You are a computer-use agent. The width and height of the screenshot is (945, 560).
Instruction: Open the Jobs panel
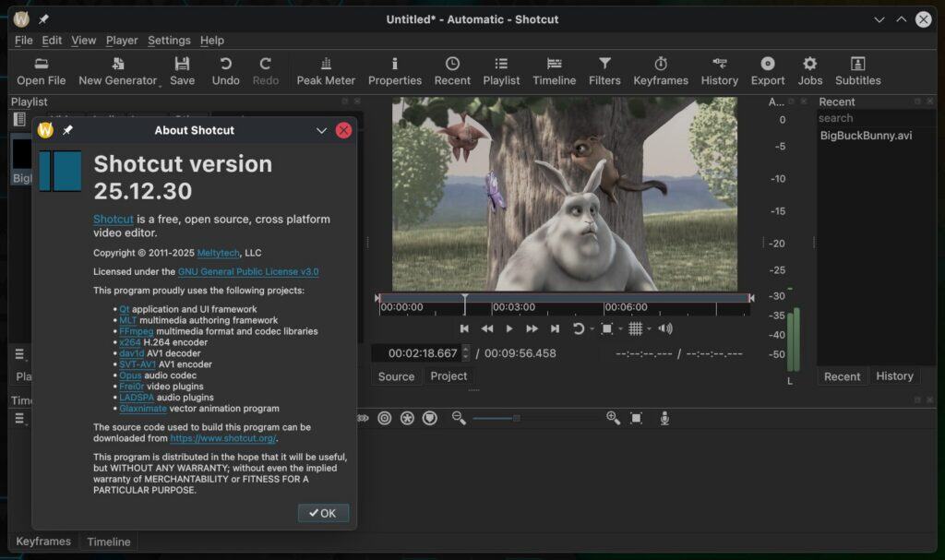[x=809, y=69]
